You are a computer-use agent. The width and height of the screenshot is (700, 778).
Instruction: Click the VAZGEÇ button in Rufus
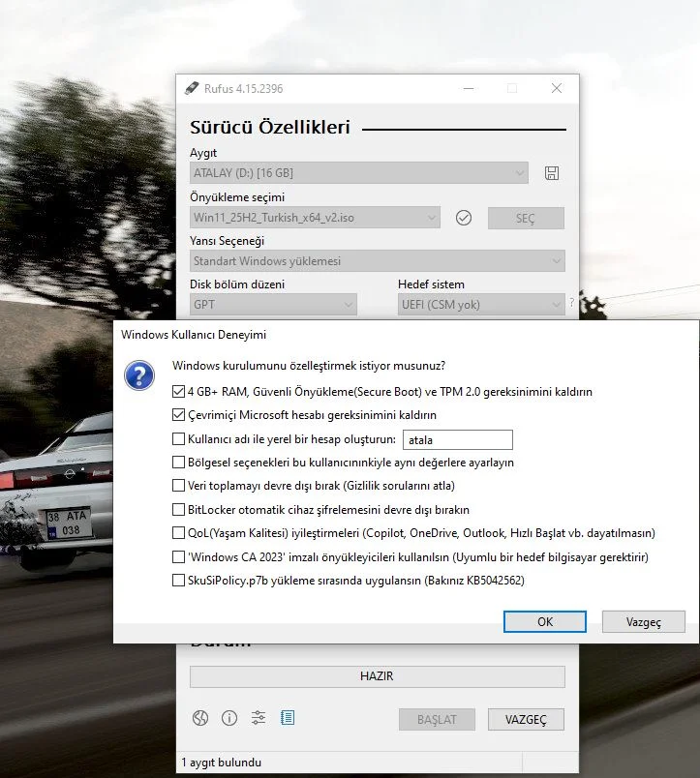coord(526,719)
